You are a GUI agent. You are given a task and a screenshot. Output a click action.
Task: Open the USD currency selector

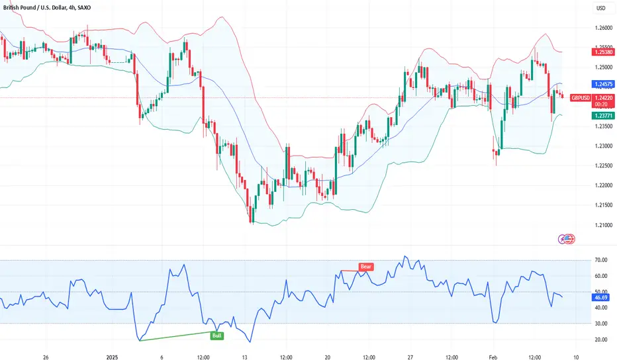coord(601,8)
